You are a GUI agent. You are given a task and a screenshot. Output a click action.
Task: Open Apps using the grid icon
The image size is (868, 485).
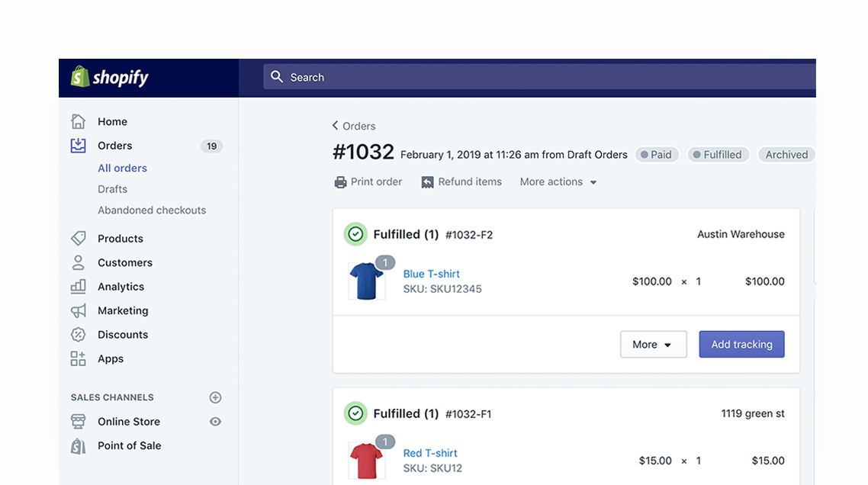coord(79,358)
